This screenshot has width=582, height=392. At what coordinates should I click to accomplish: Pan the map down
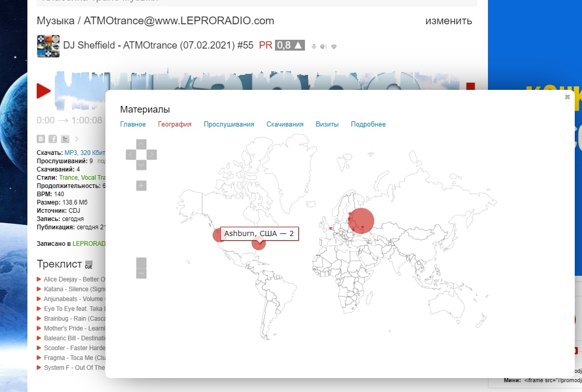[142, 165]
